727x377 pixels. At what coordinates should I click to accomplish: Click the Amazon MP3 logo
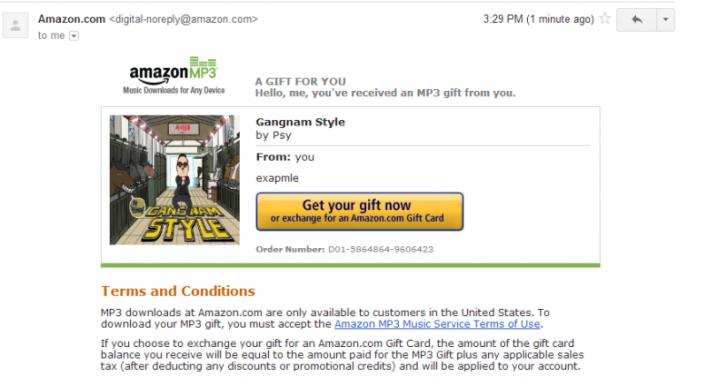pos(173,76)
